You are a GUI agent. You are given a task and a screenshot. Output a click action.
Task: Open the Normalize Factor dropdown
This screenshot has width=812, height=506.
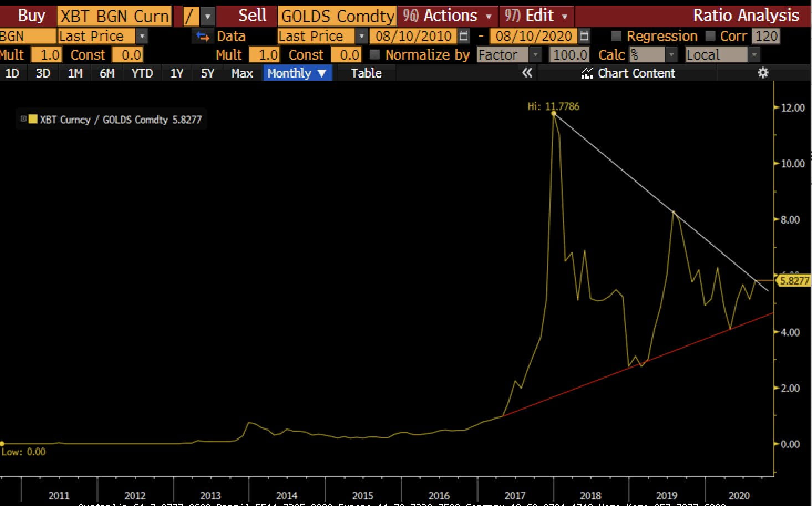click(535, 55)
